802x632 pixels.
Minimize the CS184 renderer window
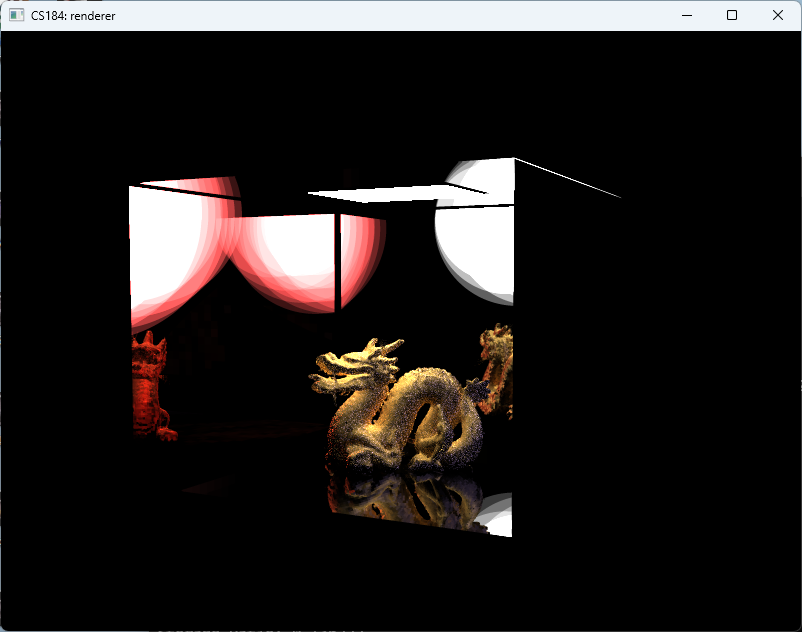pyautogui.click(x=686, y=15)
